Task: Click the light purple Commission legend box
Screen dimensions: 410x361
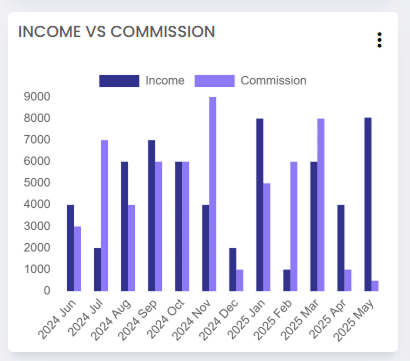Action: (215, 81)
